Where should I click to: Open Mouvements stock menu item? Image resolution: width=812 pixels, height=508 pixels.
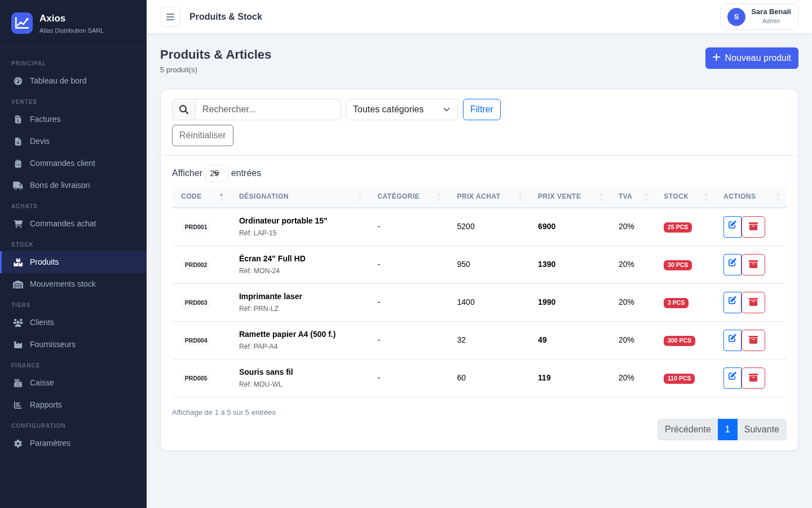coord(73,284)
